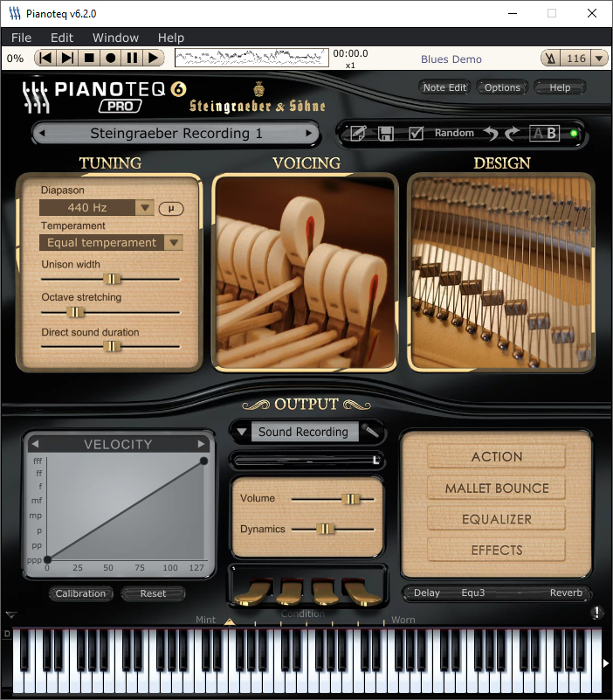Image resolution: width=613 pixels, height=700 pixels.
Task: Click the first (leftmost) piano pedal
Action: tap(253, 593)
